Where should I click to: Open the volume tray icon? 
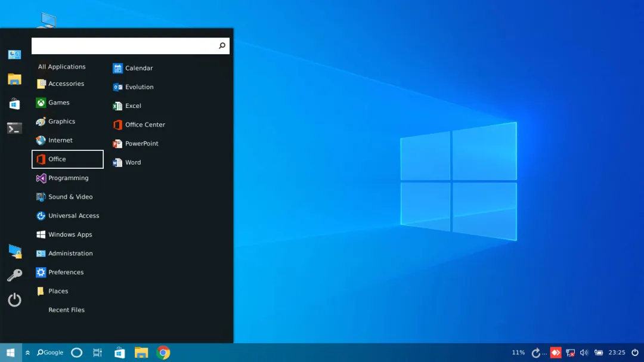(584, 353)
